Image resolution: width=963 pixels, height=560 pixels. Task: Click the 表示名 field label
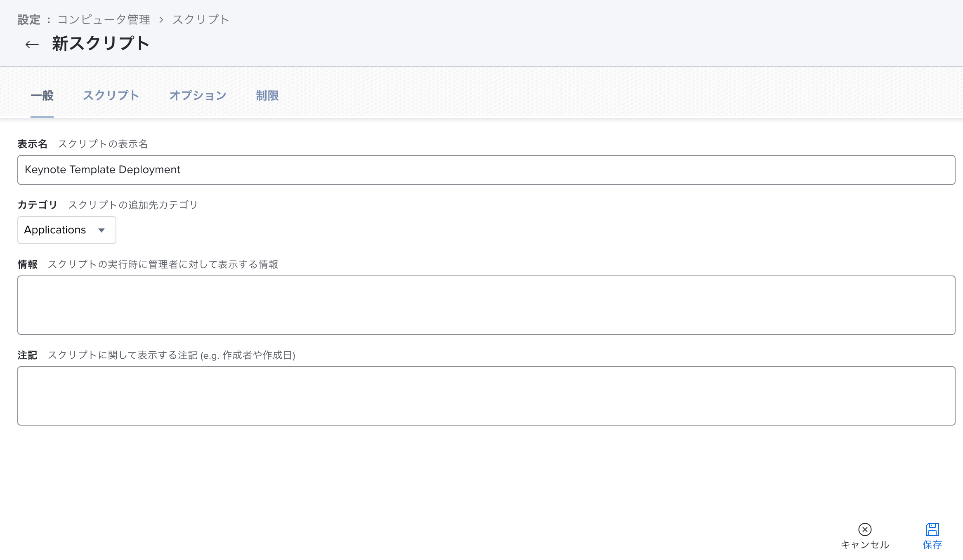pos(32,144)
